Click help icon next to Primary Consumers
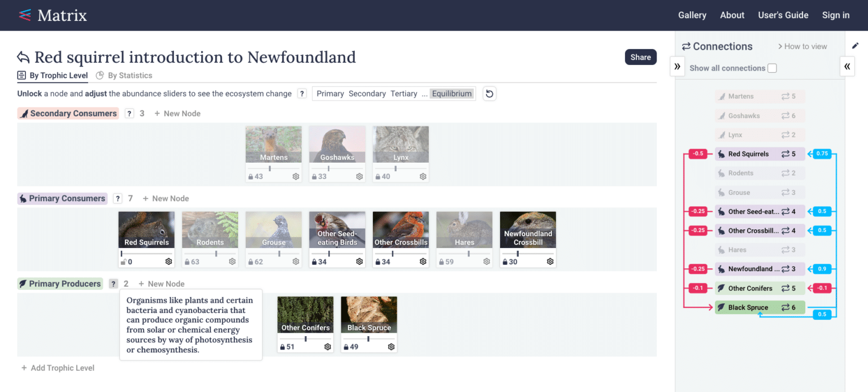 click(x=118, y=199)
